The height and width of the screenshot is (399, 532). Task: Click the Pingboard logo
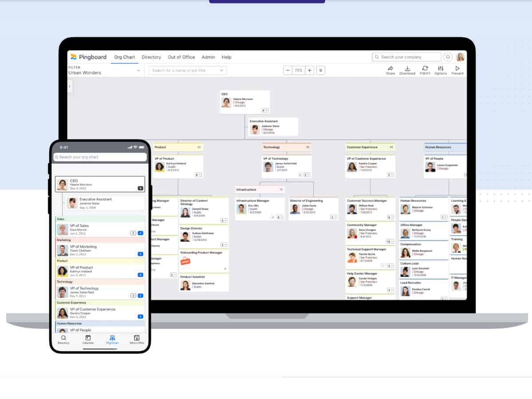coord(88,57)
